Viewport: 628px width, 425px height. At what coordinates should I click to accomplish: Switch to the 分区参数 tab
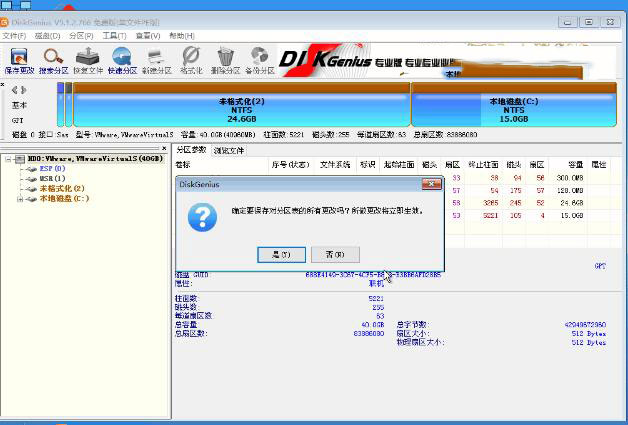tap(191, 150)
